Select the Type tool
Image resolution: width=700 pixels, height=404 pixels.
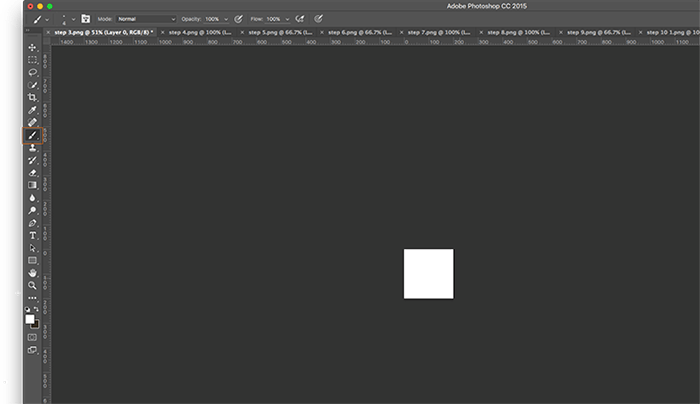pyautogui.click(x=32, y=235)
